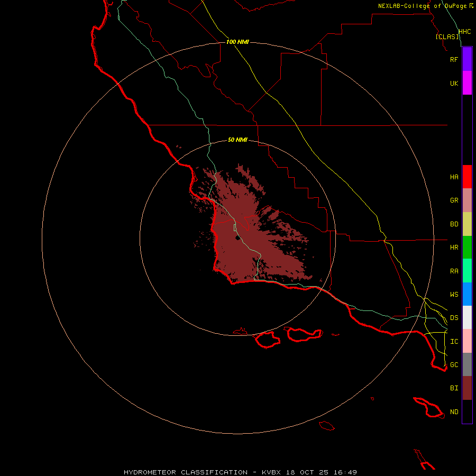Click the blue WS legend swatch
This screenshot has width=476, height=476.
[x=467, y=294]
